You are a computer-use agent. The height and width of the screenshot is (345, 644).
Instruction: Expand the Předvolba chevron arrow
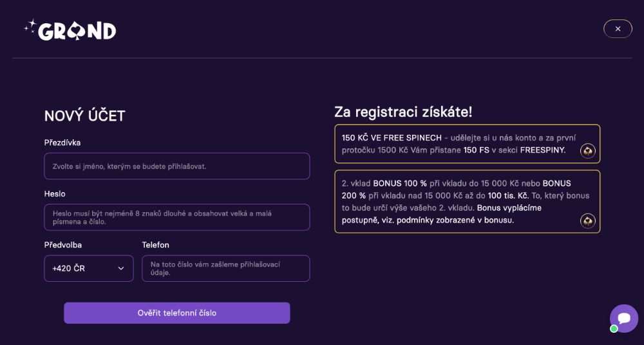(x=121, y=268)
